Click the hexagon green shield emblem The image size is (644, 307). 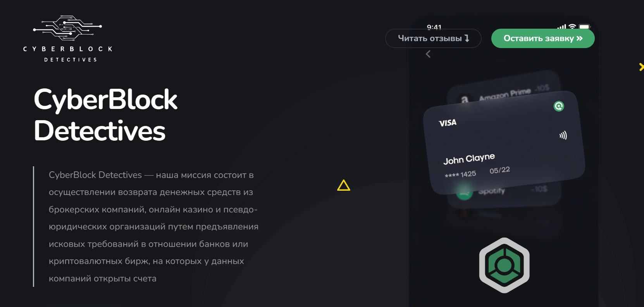pos(504,265)
